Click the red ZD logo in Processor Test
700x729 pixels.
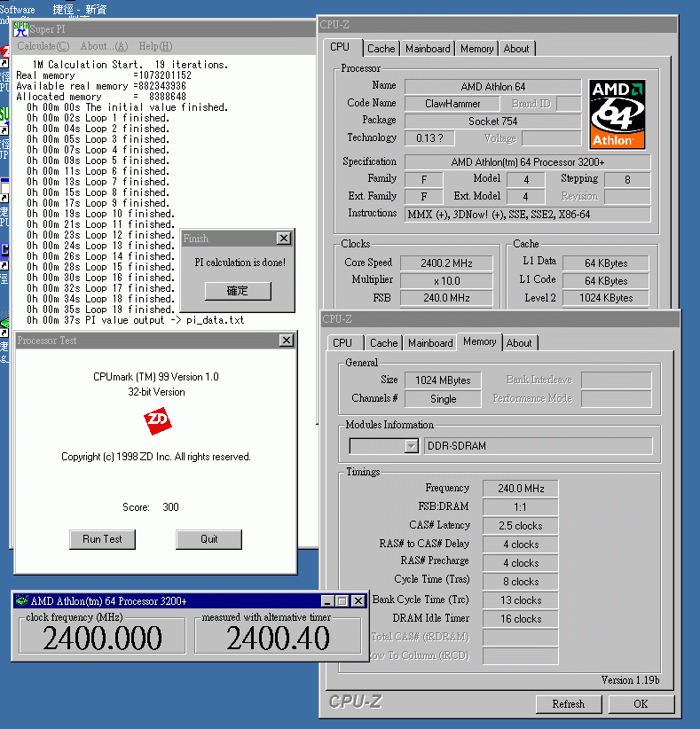(158, 421)
